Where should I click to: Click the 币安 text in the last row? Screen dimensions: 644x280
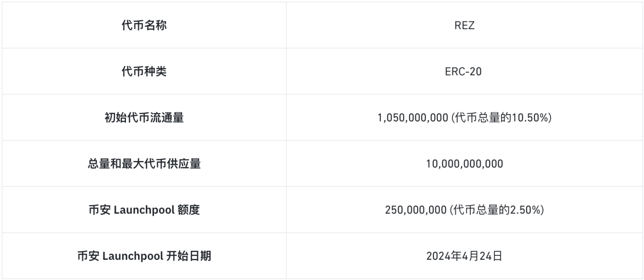point(89,256)
